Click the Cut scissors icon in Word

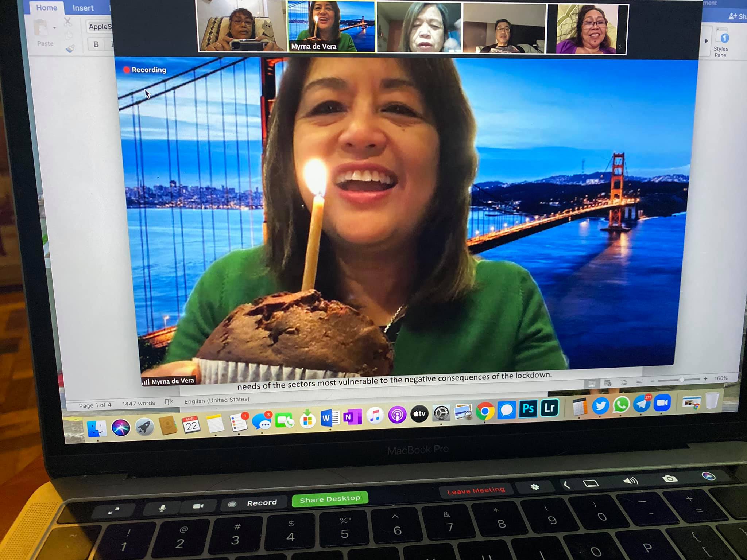click(x=68, y=22)
